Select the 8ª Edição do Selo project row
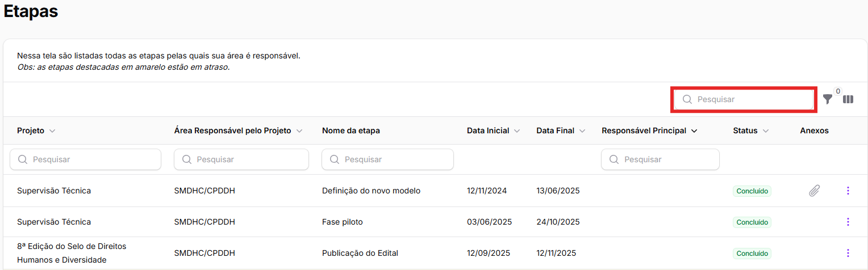 pyautogui.click(x=72, y=253)
